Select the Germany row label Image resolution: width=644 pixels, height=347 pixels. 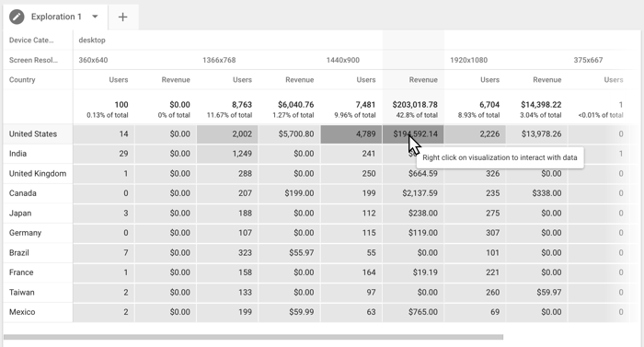click(25, 233)
